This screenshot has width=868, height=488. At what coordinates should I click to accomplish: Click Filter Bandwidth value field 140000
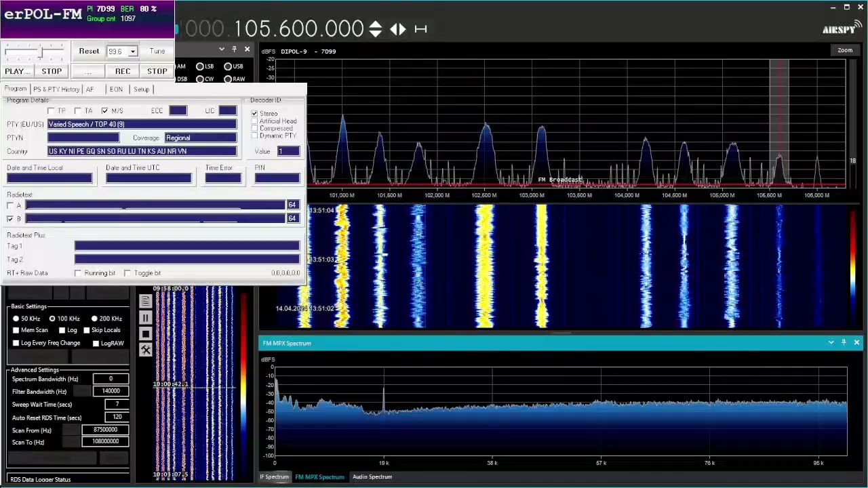point(111,391)
